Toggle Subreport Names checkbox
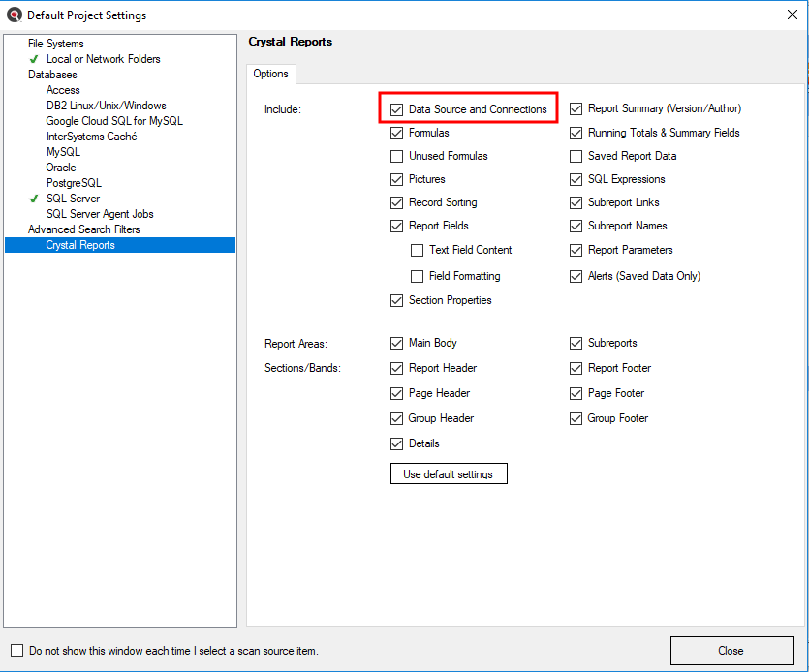 tap(576, 226)
